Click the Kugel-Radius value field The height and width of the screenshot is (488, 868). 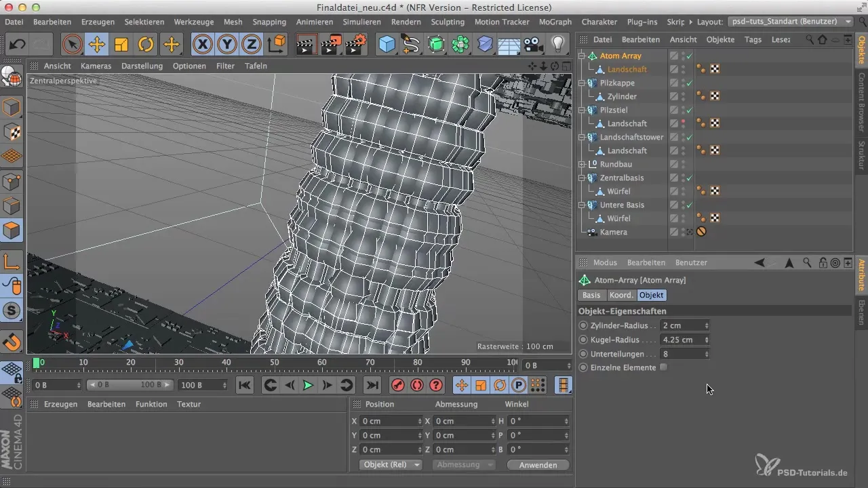(x=682, y=340)
